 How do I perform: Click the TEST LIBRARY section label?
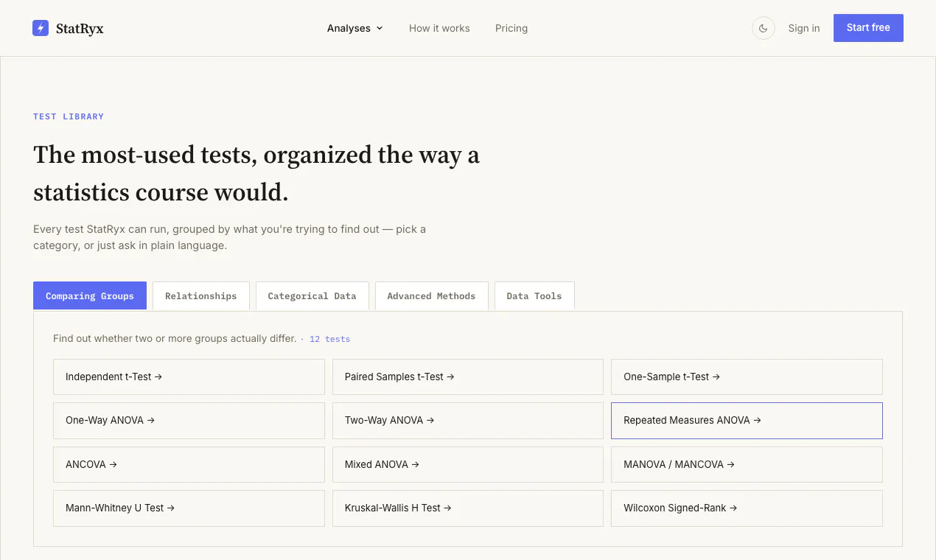tap(69, 116)
